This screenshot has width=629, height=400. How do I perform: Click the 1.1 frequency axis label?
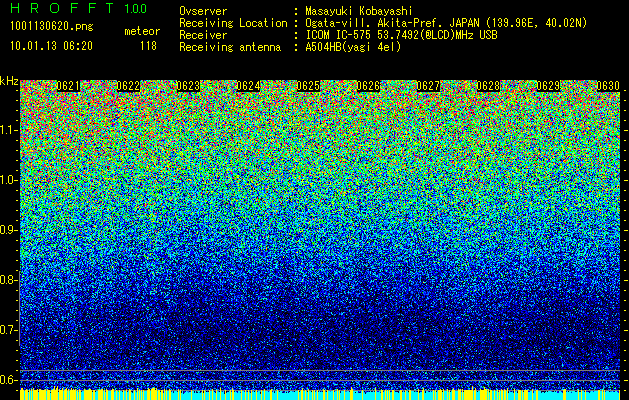[8, 130]
